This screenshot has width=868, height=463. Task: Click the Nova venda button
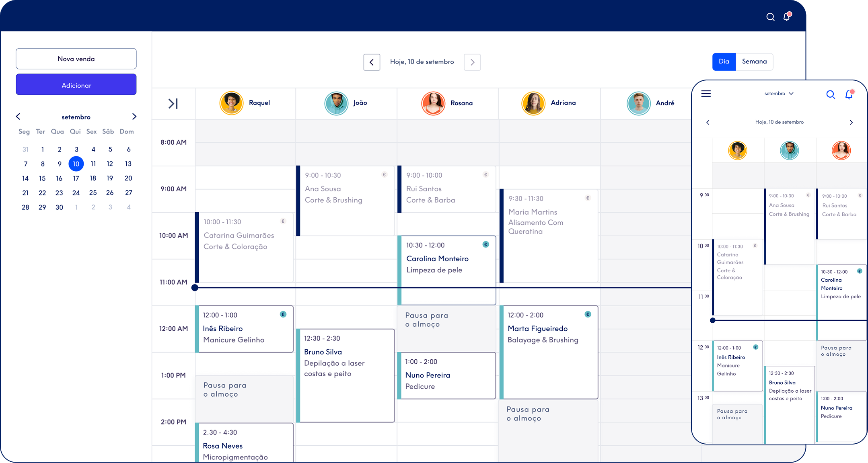(76, 59)
